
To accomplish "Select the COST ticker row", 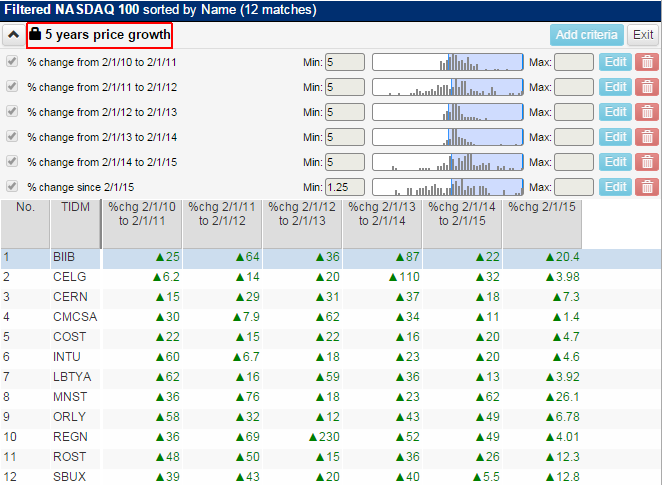I will [x=331, y=337].
